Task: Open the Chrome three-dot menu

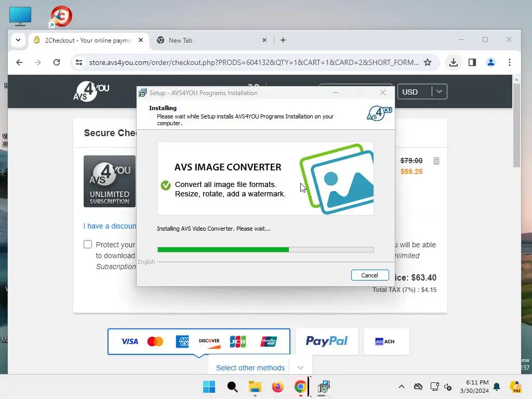Action: pos(509,62)
